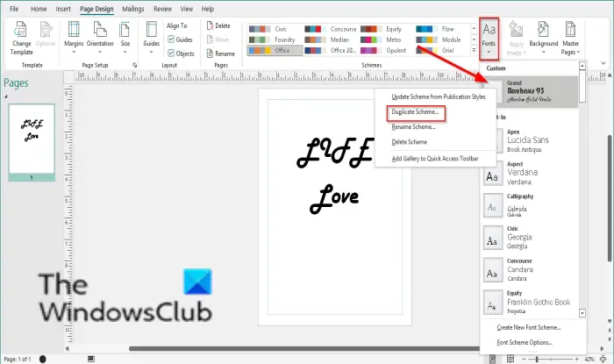Choose Rename Scheme from context menu
The height and width of the screenshot is (364, 614).
pos(435,127)
